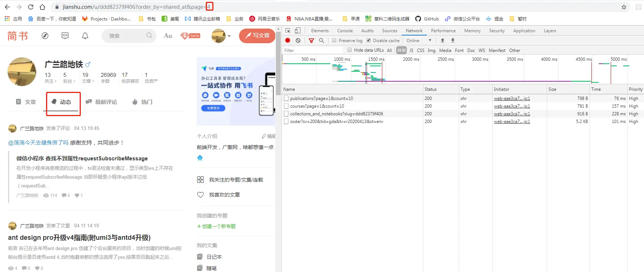Viewport: 644px width, 272px height.
Task: Click the blue home icon under profile intro
Action: pos(200,158)
